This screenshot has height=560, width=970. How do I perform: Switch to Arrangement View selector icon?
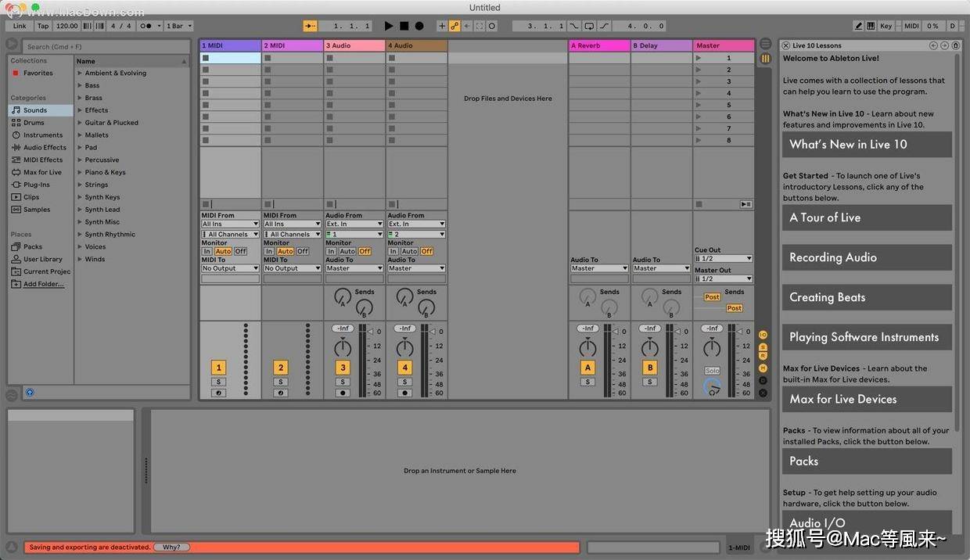[x=765, y=45]
